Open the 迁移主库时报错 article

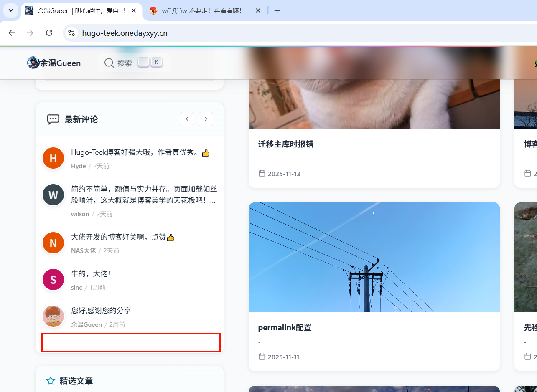[286, 144]
